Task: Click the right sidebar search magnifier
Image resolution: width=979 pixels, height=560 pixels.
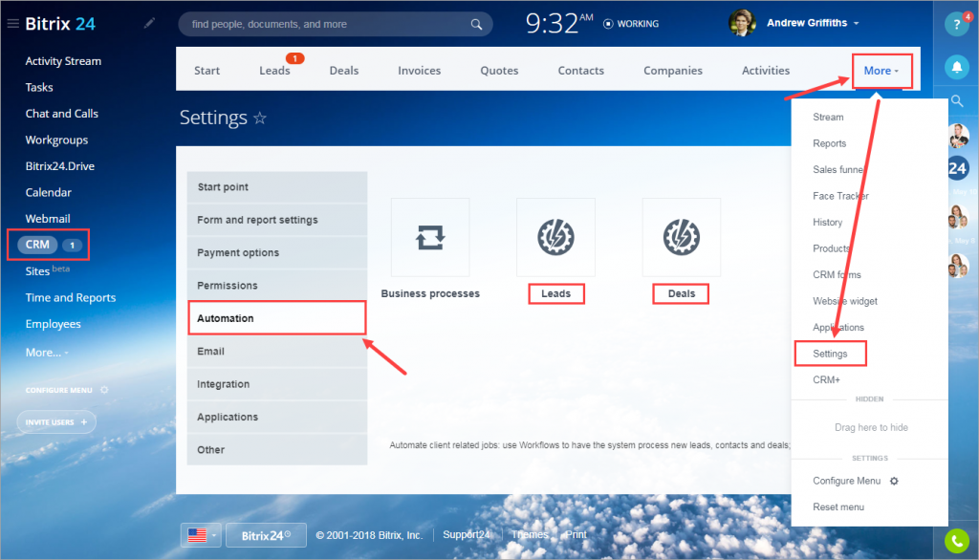Action: click(x=957, y=100)
